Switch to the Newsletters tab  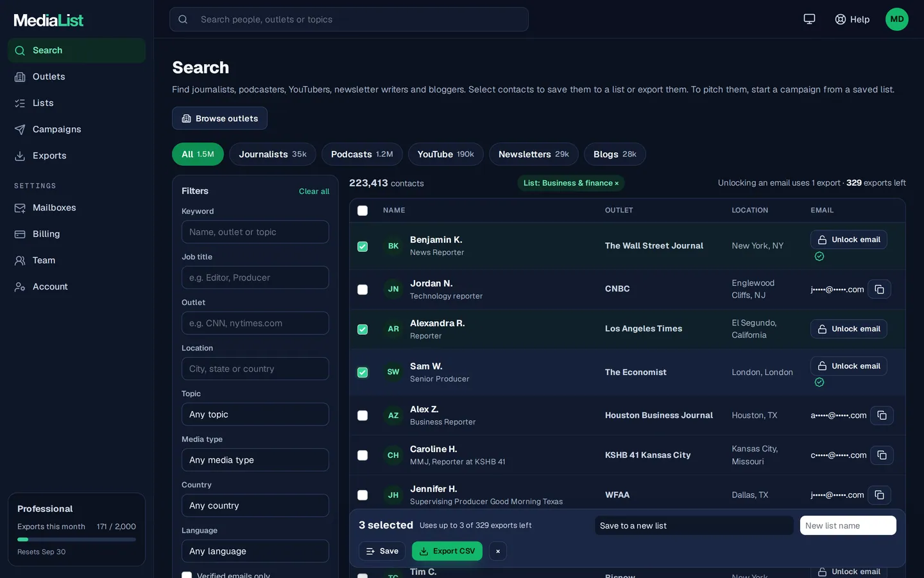click(534, 154)
